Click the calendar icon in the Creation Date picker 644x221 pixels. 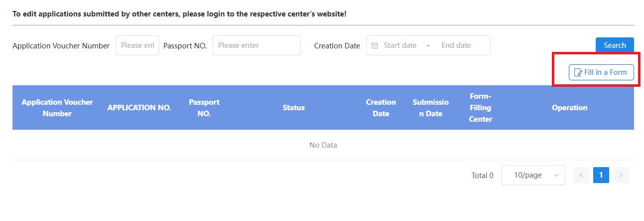tap(375, 45)
